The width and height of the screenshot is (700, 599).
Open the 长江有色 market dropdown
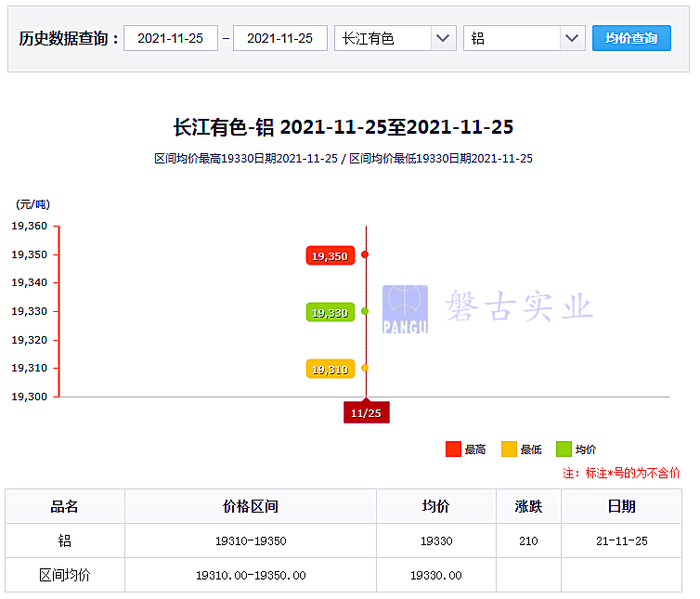[x=395, y=38]
